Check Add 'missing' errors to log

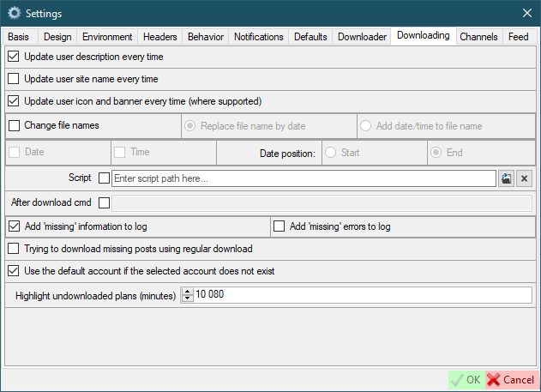tap(279, 226)
